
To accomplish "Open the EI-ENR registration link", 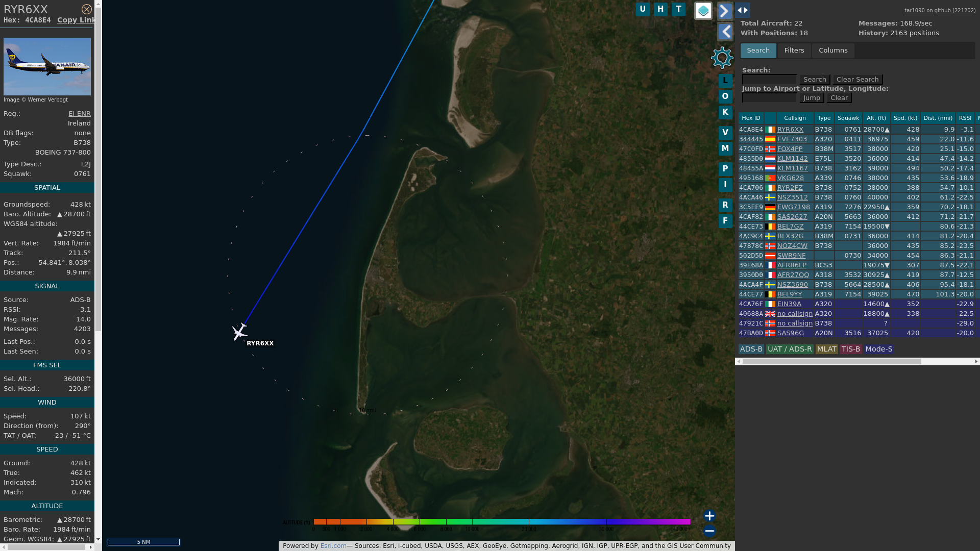I will 80,114.
